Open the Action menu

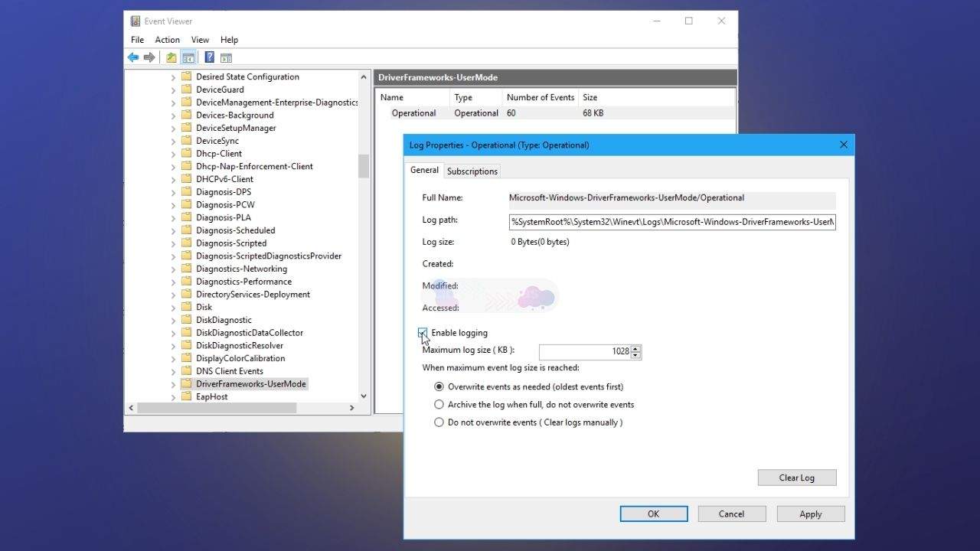(167, 40)
